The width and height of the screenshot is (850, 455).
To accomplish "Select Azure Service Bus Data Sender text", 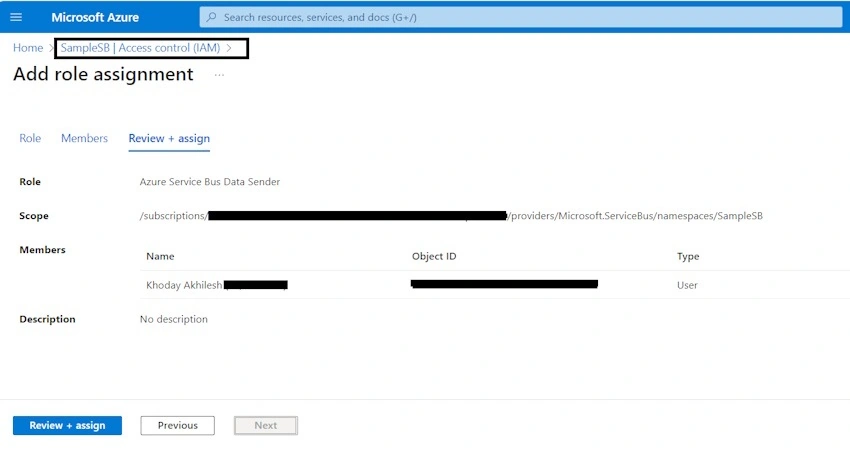I will (x=210, y=182).
